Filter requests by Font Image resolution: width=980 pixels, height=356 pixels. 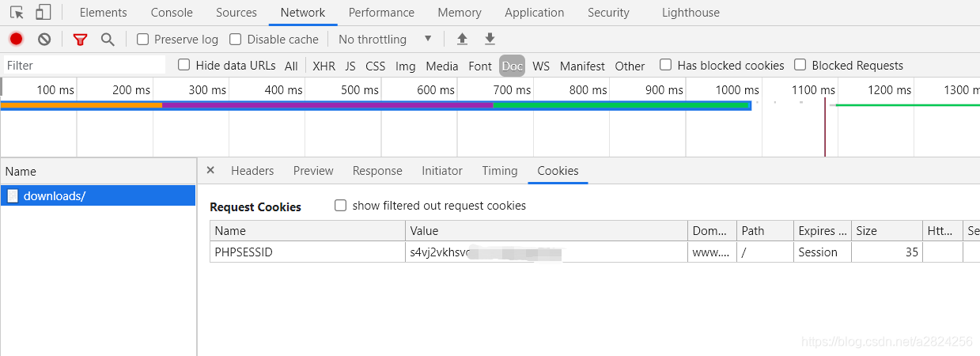pos(480,66)
